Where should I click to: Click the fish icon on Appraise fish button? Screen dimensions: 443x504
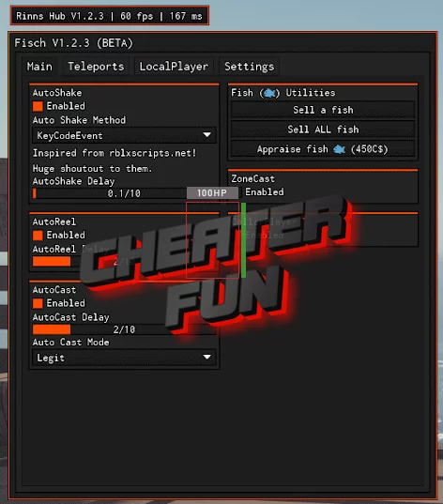click(339, 149)
